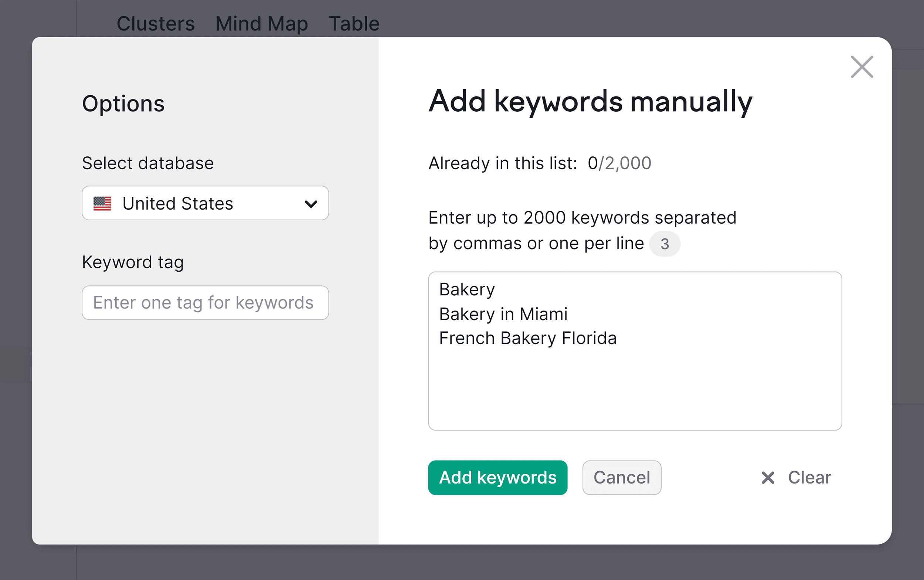Select the keyword line French Bakery Florida

click(x=528, y=338)
